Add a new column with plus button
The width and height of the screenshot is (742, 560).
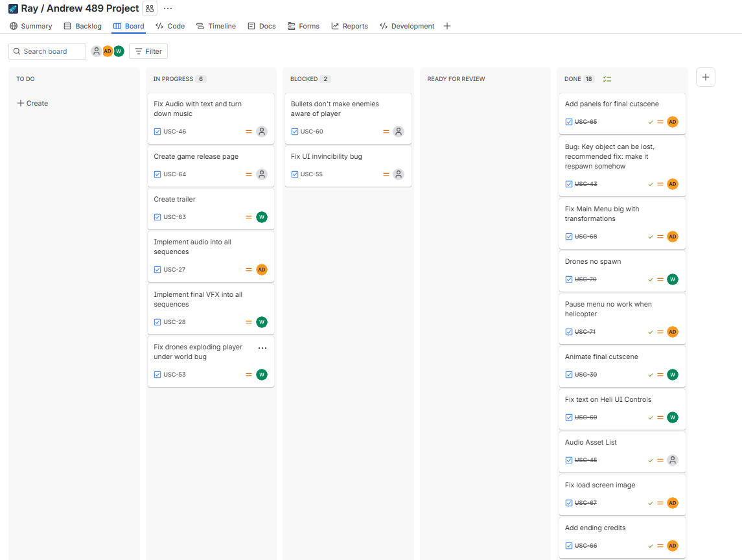pos(705,77)
